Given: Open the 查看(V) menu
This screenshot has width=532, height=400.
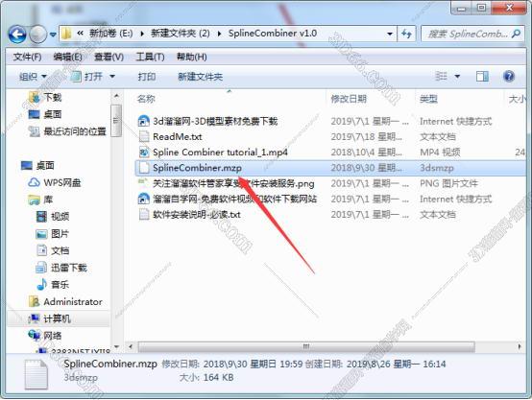Looking at the screenshot, I should point(109,57).
